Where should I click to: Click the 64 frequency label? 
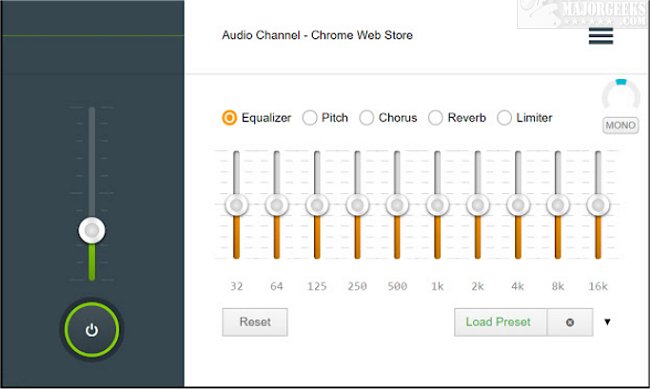point(276,286)
